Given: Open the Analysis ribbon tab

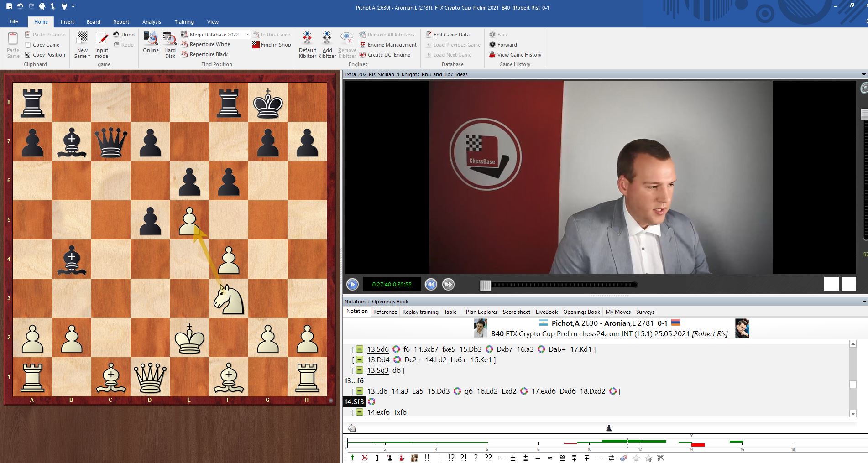Looking at the screenshot, I should pyautogui.click(x=152, y=22).
